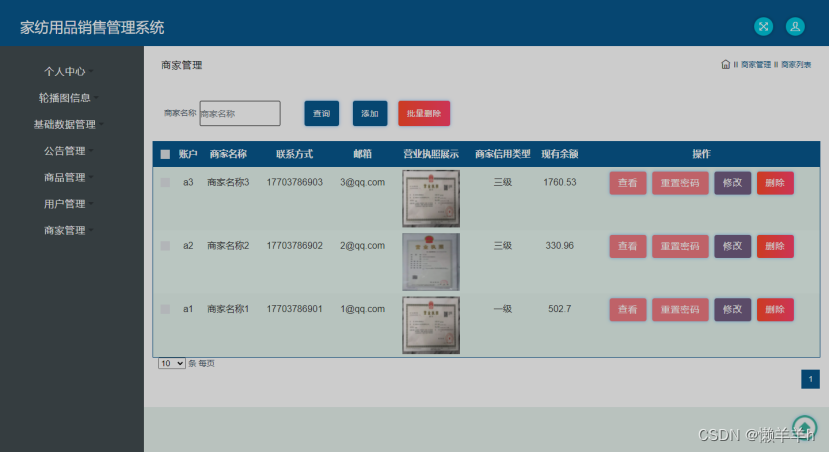Expand 商家管理 sidebar menu
Screen dimensions: 830x453
click(69, 230)
